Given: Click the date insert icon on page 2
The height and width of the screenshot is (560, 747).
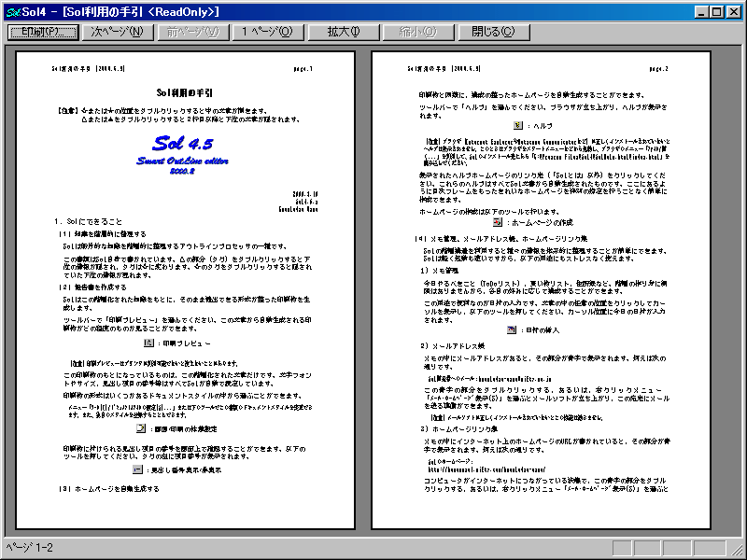Looking at the screenshot, I should (x=511, y=329).
